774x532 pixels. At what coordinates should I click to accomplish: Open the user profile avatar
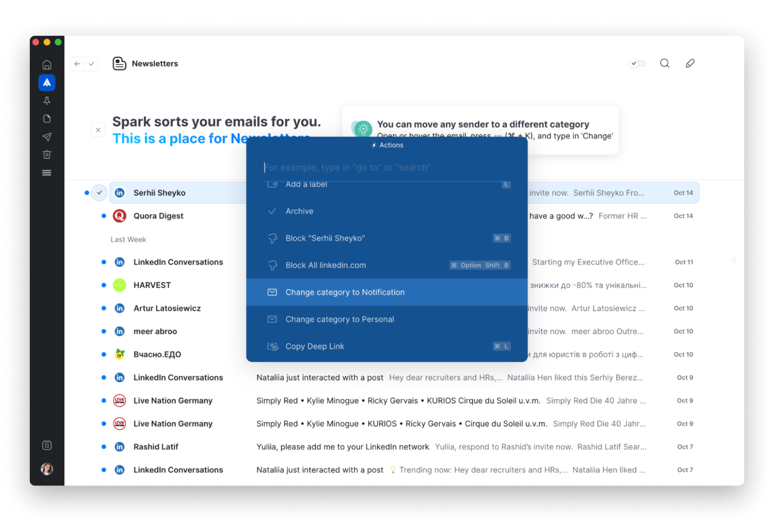click(47, 468)
